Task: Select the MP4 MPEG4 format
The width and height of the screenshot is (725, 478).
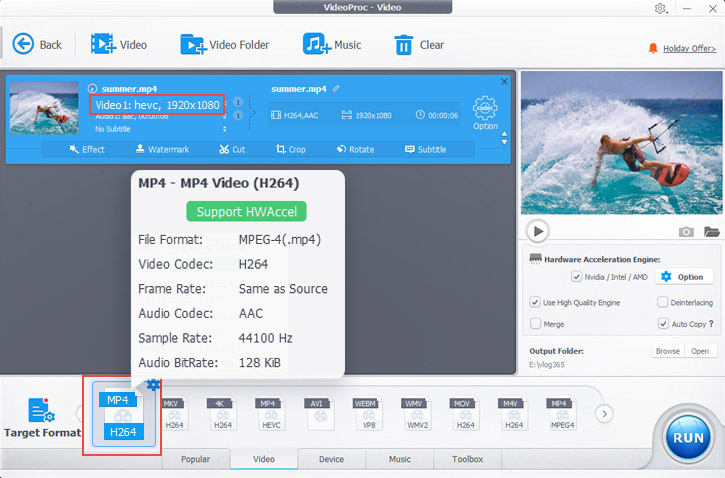Action: pos(561,413)
